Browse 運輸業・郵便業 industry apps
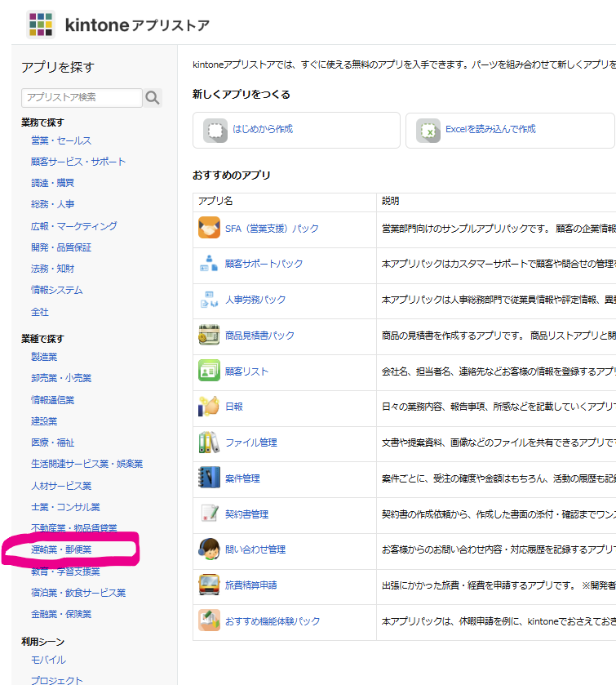Image resolution: width=616 pixels, height=685 pixels. 61,549
